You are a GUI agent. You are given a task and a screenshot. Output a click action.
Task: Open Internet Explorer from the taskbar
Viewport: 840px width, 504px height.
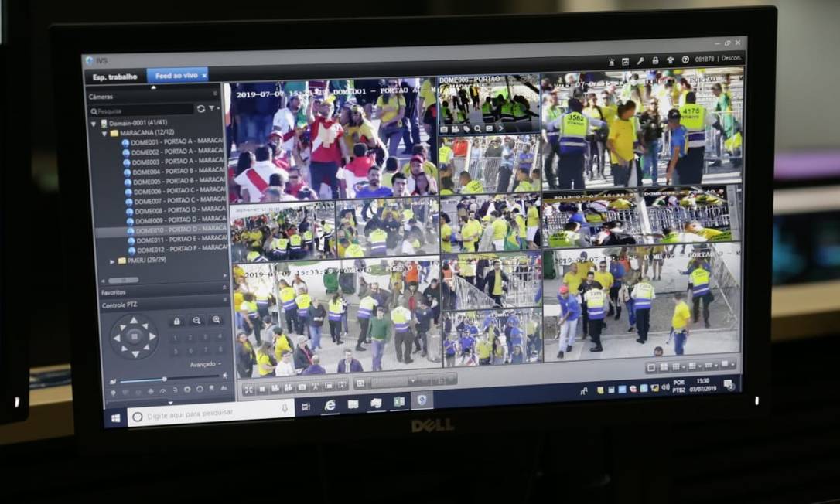coord(330,404)
